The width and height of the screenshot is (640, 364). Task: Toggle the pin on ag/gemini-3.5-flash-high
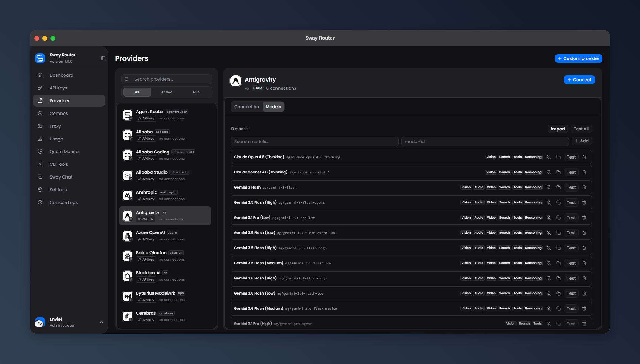coord(549,248)
